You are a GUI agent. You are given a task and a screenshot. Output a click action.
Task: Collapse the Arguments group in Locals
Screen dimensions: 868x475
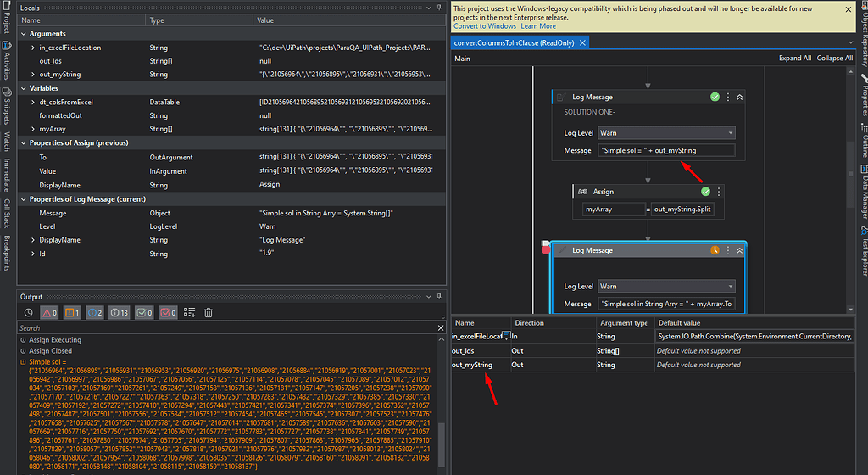[24, 34]
